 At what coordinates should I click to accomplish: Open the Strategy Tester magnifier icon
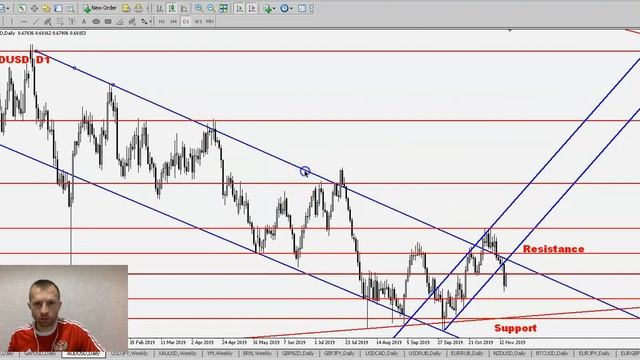pos(71,8)
